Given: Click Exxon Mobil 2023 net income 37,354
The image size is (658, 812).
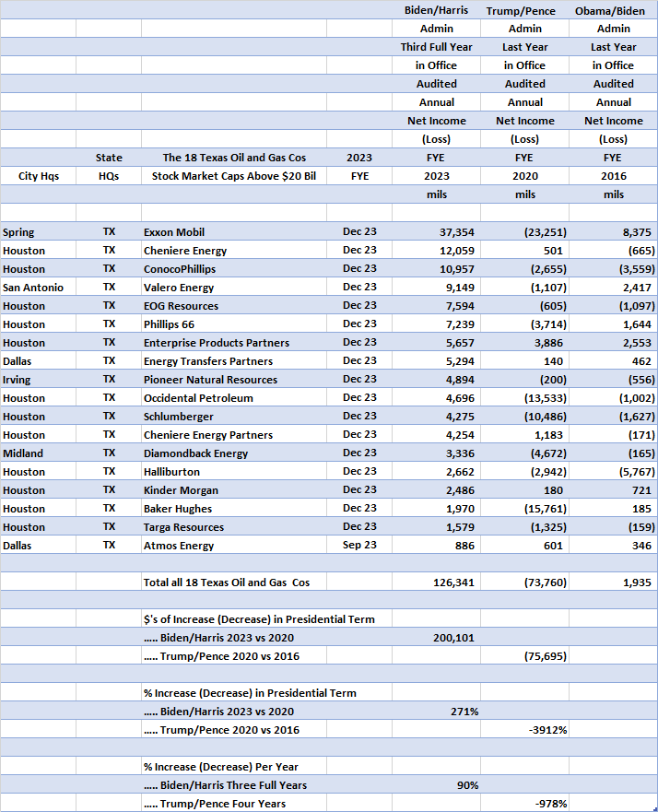Looking at the screenshot, I should (436, 231).
